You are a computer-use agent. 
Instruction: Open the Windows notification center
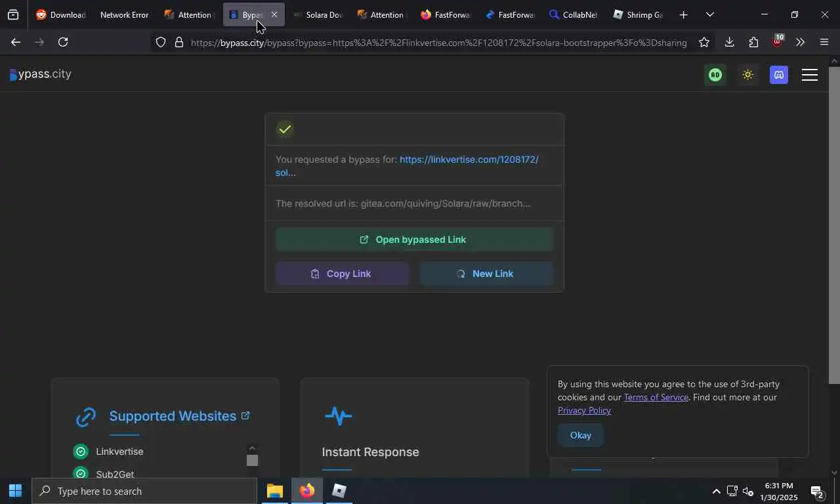pos(818,491)
